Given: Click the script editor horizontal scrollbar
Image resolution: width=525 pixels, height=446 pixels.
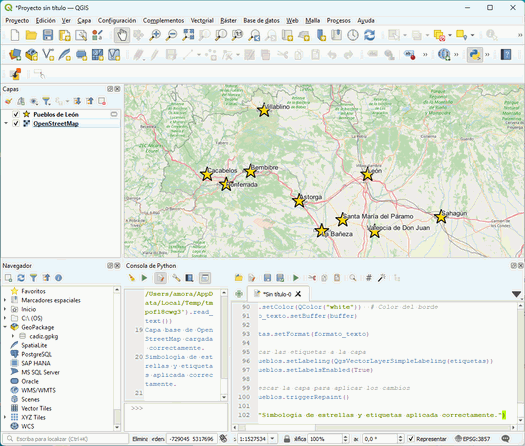Looking at the screenshot, I should click(x=374, y=427).
